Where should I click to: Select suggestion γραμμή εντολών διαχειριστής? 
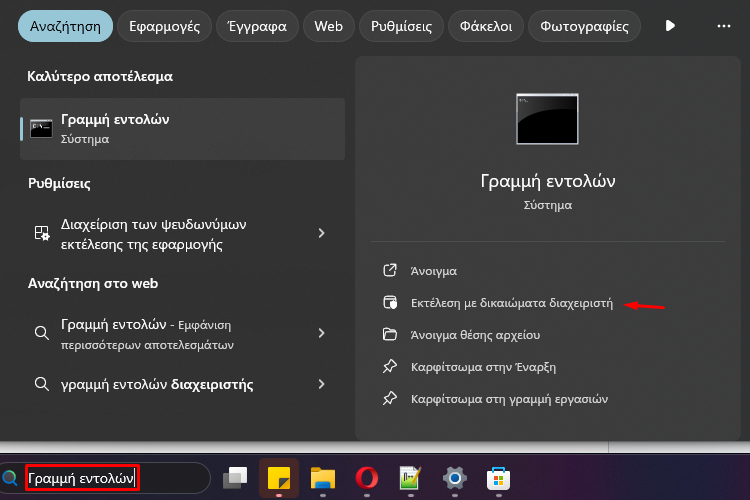182,384
